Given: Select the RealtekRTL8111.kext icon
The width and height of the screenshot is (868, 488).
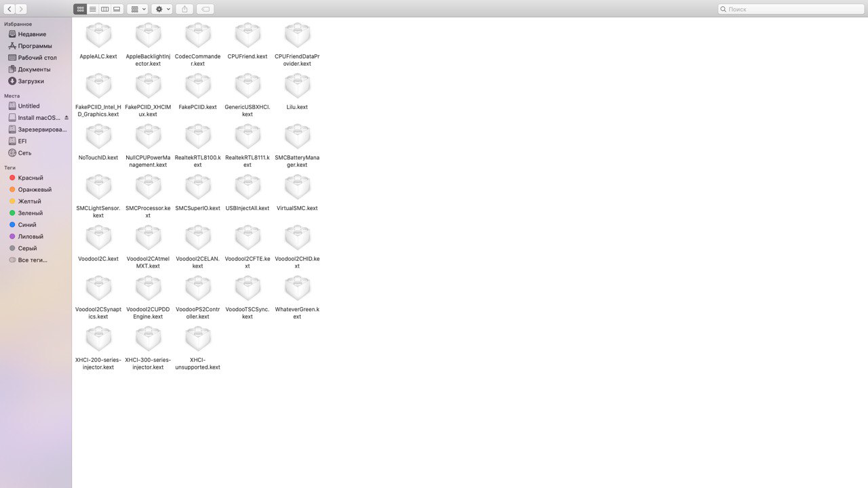Looking at the screenshot, I should tap(248, 136).
